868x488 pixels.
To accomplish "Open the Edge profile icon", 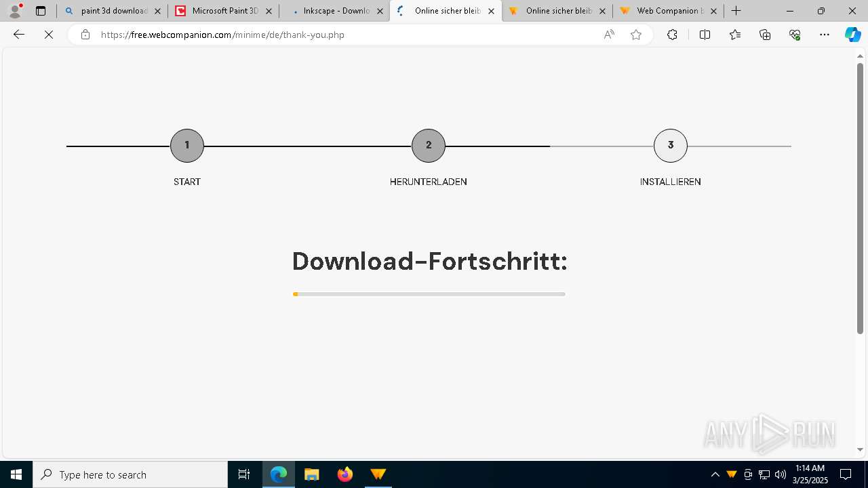I will tap(15, 11).
